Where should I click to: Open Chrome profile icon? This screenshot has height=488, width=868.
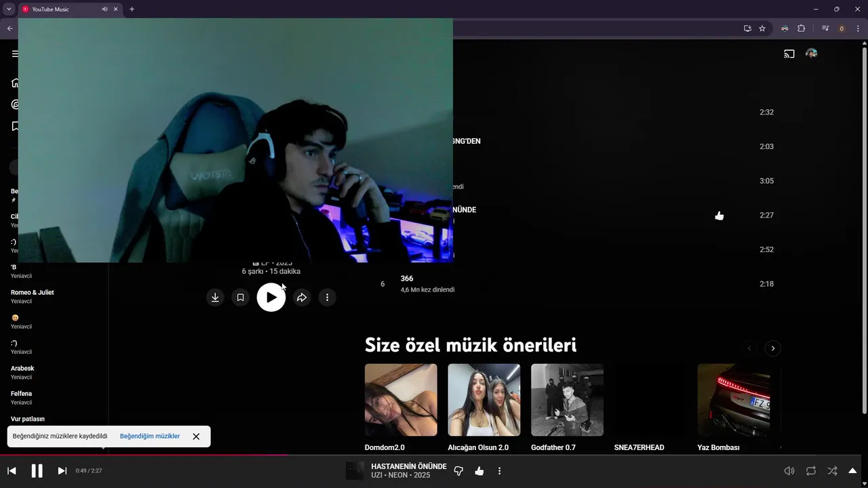pyautogui.click(x=842, y=28)
